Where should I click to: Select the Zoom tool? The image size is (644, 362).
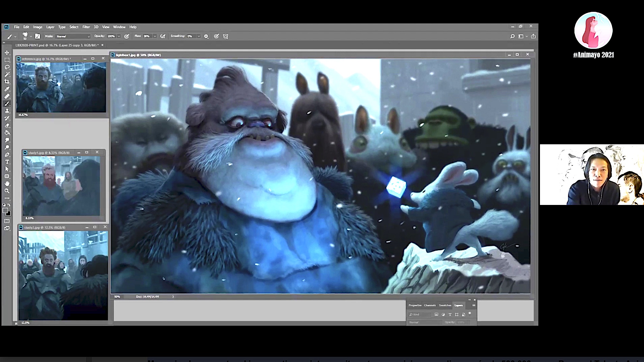(x=7, y=191)
